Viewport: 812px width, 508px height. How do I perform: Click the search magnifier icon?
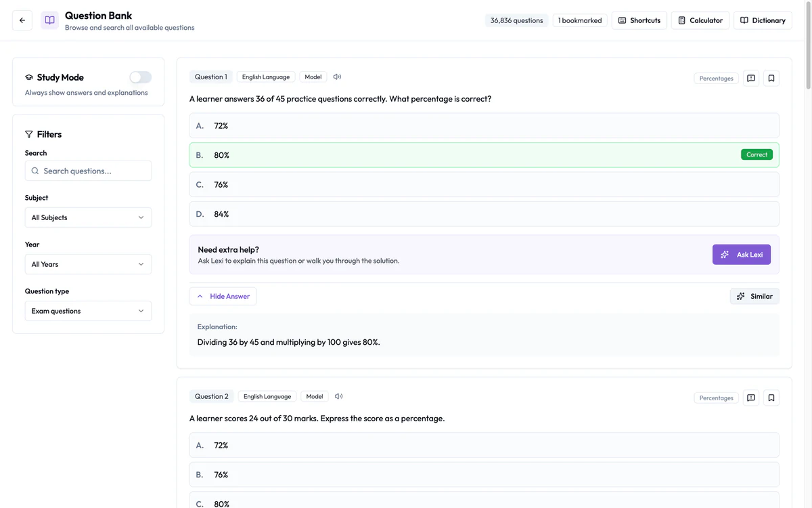35,171
